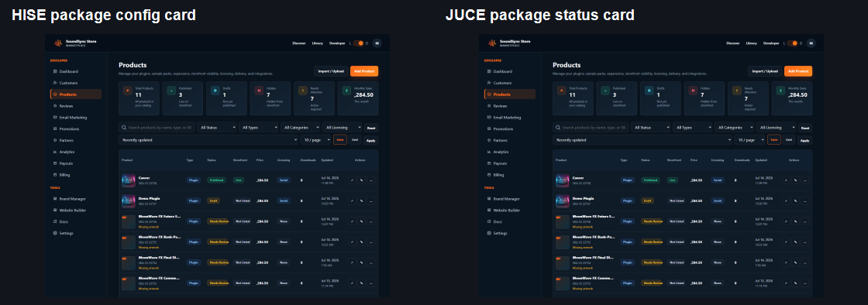This screenshot has height=305, width=868.
Task: Open All Status dropdown in HISE card
Action: 216,127
